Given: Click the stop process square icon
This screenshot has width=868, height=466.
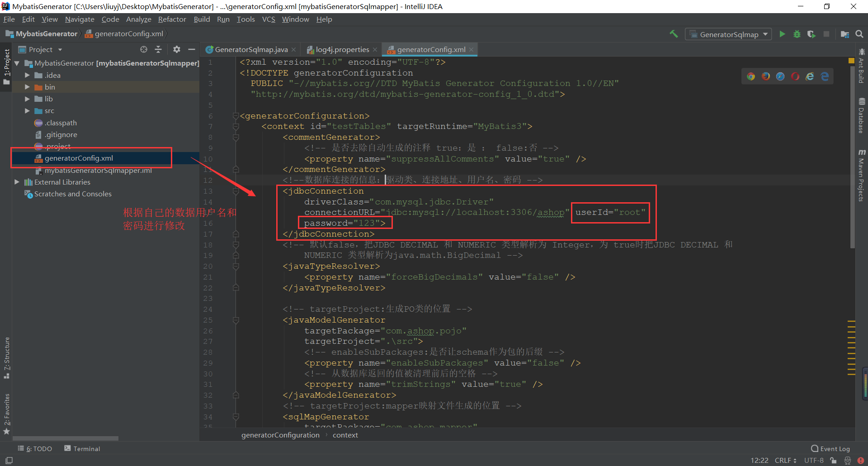Looking at the screenshot, I should (x=826, y=34).
